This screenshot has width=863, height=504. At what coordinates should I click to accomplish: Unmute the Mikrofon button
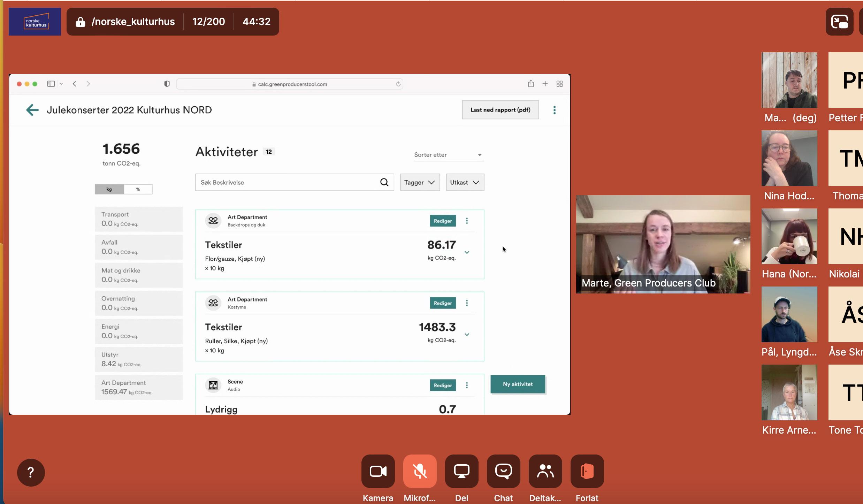tap(420, 471)
